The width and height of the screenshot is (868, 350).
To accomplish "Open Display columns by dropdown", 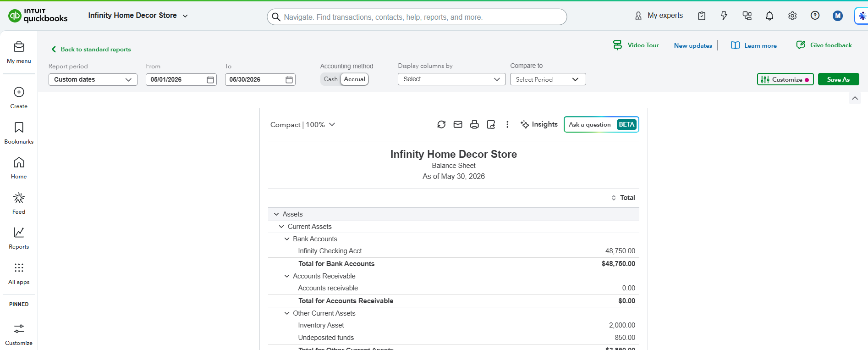I will [x=452, y=79].
